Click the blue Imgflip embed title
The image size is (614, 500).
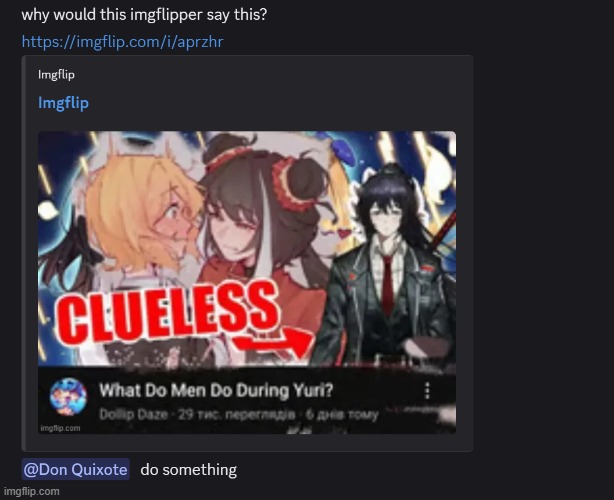tap(63, 103)
